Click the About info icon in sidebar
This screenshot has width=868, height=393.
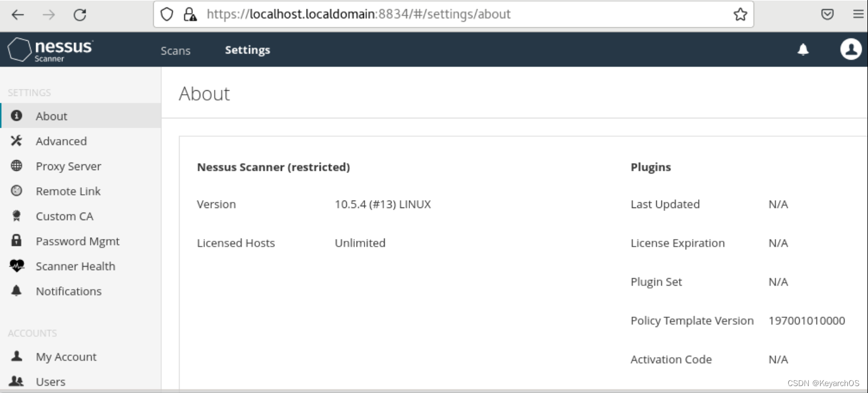[x=17, y=115]
